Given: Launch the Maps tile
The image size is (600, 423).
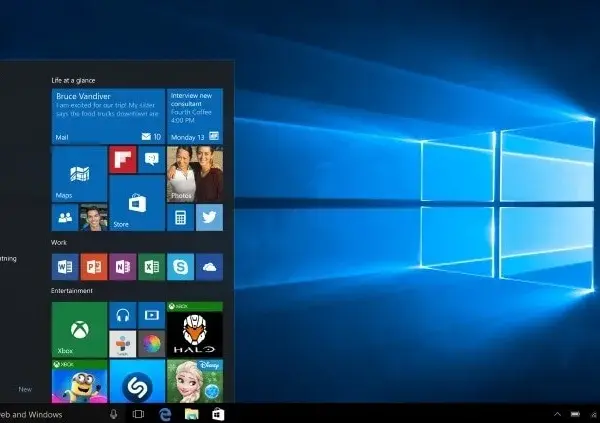Looking at the screenshot, I should (x=79, y=174).
